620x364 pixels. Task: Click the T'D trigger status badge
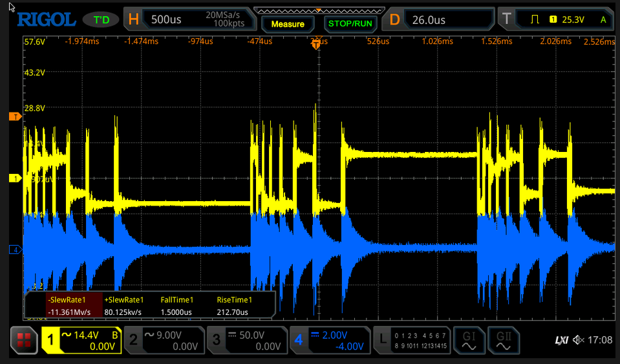click(101, 20)
